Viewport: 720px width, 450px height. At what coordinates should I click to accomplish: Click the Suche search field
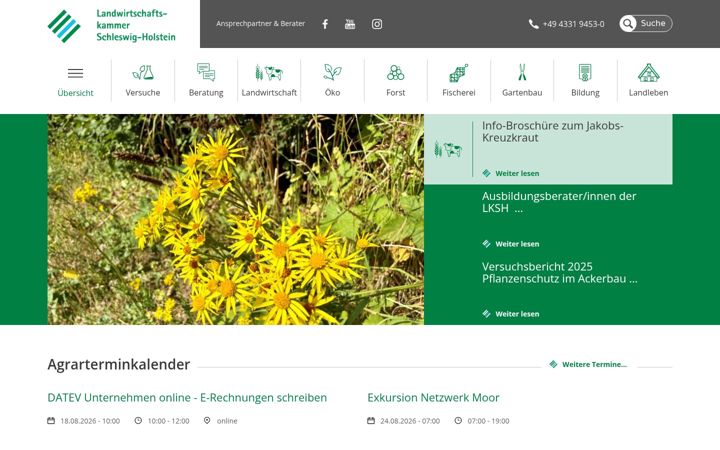[646, 23]
